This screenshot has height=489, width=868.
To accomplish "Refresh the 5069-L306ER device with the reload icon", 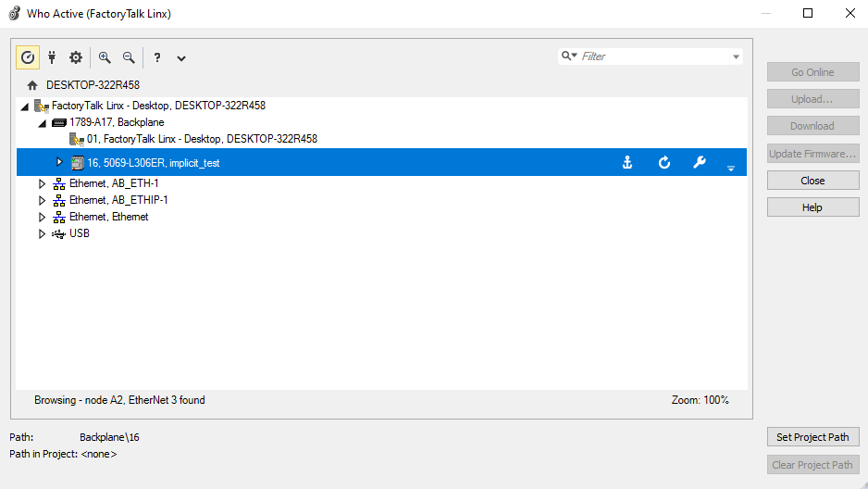I will coord(663,163).
